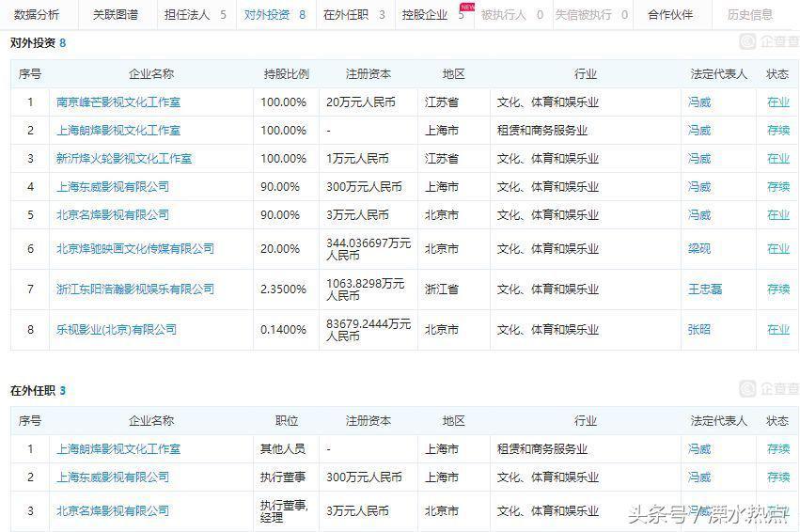The width and height of the screenshot is (800, 532).
Task: Click legal representative 梁砚
Action: pyautogui.click(x=699, y=248)
